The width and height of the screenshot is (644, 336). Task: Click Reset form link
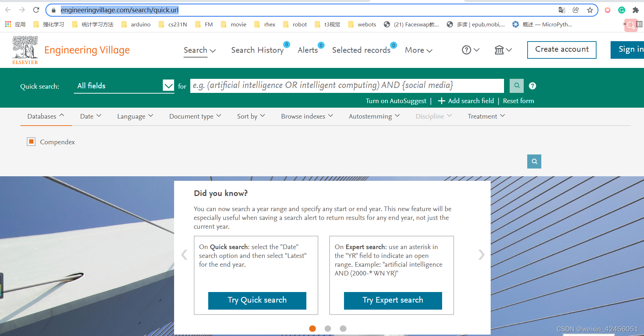[518, 101]
